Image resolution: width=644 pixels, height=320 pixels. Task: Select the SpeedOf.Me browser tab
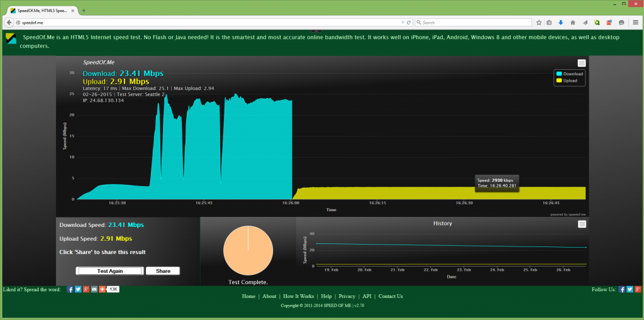[43, 10]
